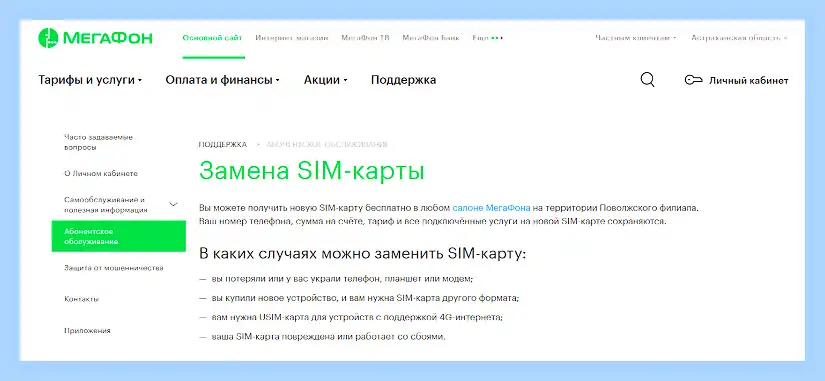Open the search magnifier icon

point(647,80)
